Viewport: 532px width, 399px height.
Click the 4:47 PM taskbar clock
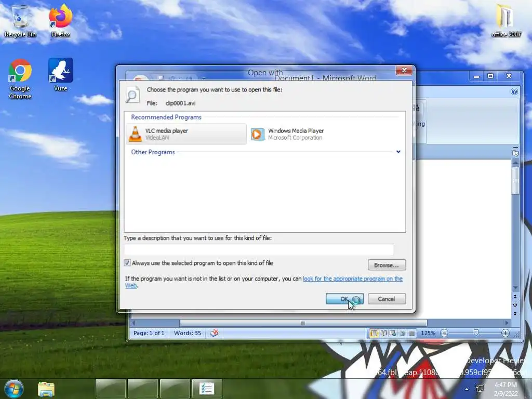coord(506,389)
